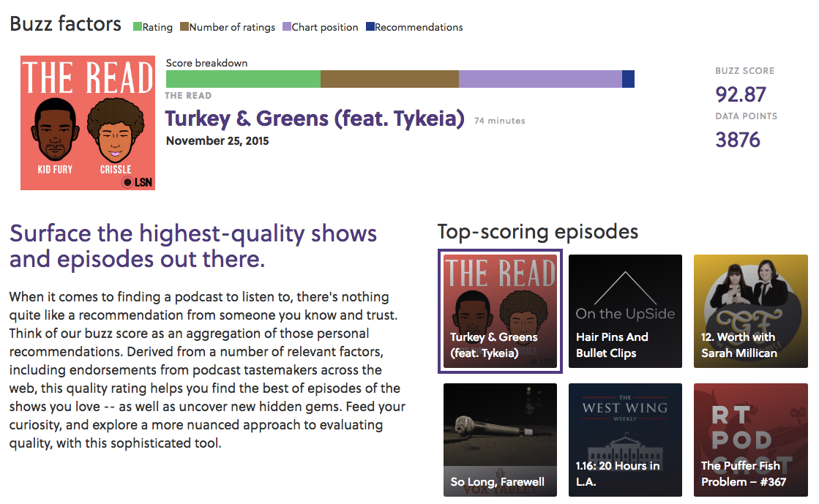Click the purple Chart position legend swatch

tap(287, 26)
